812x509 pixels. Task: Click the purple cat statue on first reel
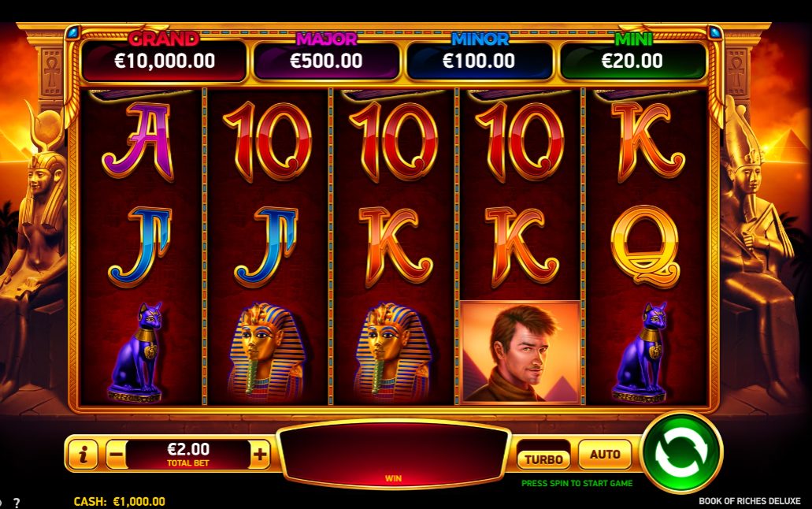(x=136, y=352)
